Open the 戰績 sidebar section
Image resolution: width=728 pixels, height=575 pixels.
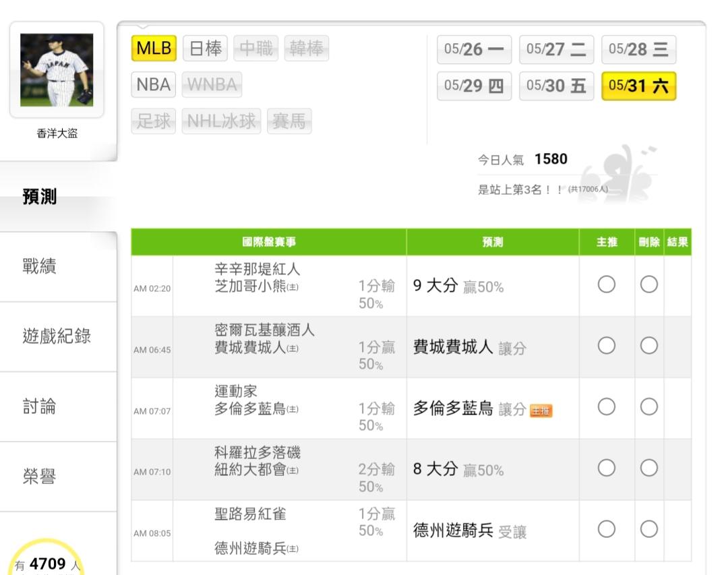(58, 266)
